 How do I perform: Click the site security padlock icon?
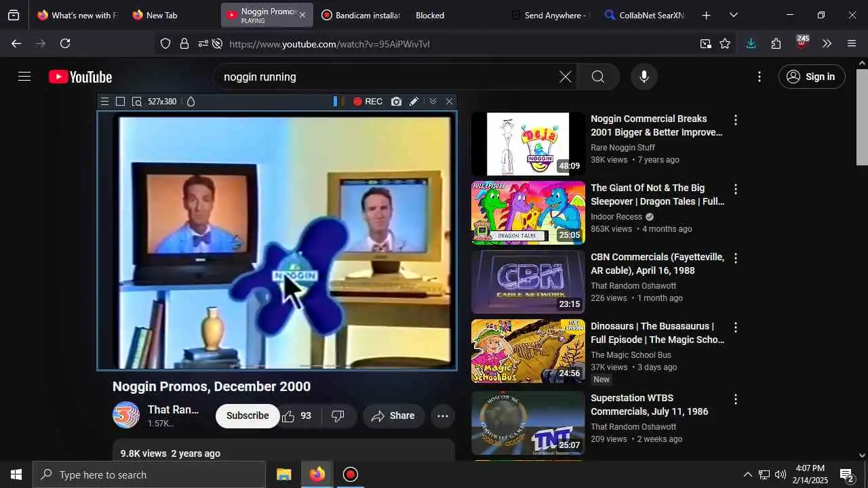click(184, 43)
